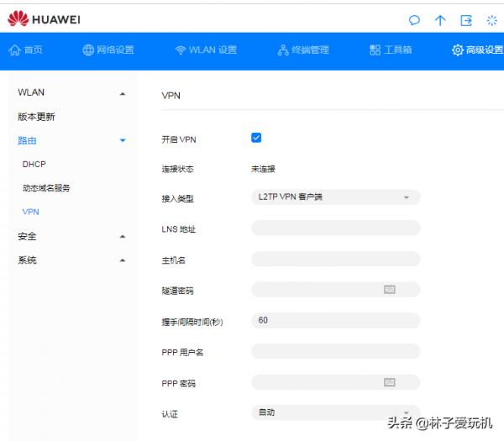Focus the PPP 用户名 input field
Image resolution: width=504 pixels, height=441 pixels.
point(335,351)
